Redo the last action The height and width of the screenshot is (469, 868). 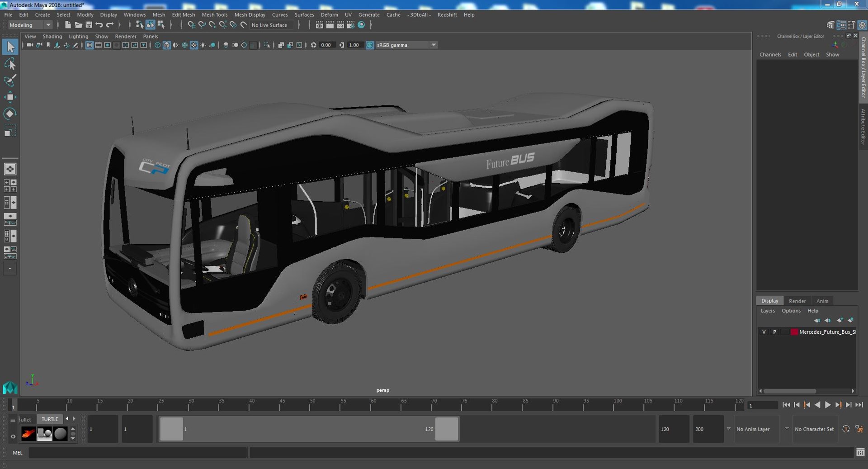click(x=109, y=25)
